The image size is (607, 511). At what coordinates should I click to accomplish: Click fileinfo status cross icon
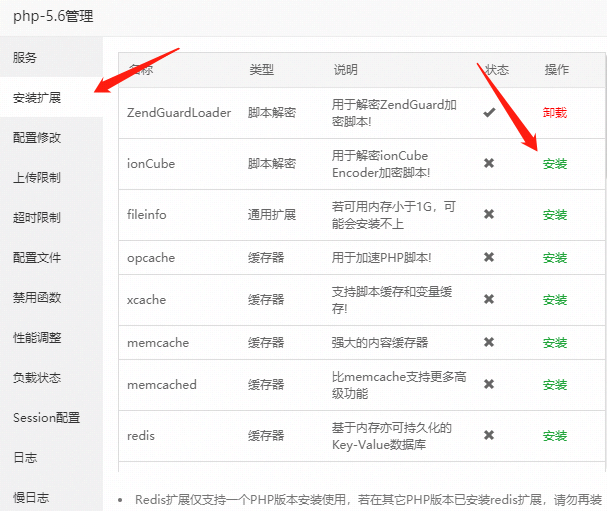[489, 214]
